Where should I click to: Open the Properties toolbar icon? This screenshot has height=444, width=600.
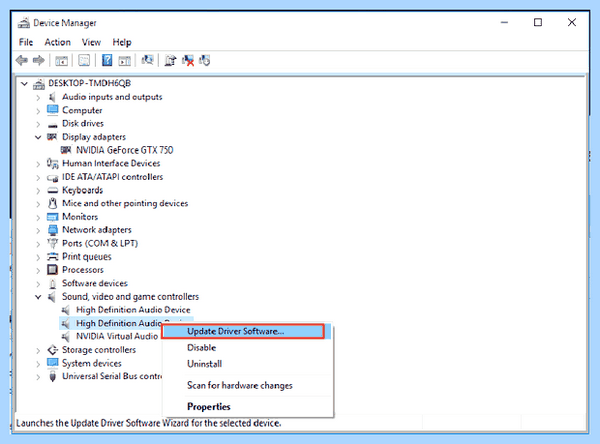pos(84,60)
